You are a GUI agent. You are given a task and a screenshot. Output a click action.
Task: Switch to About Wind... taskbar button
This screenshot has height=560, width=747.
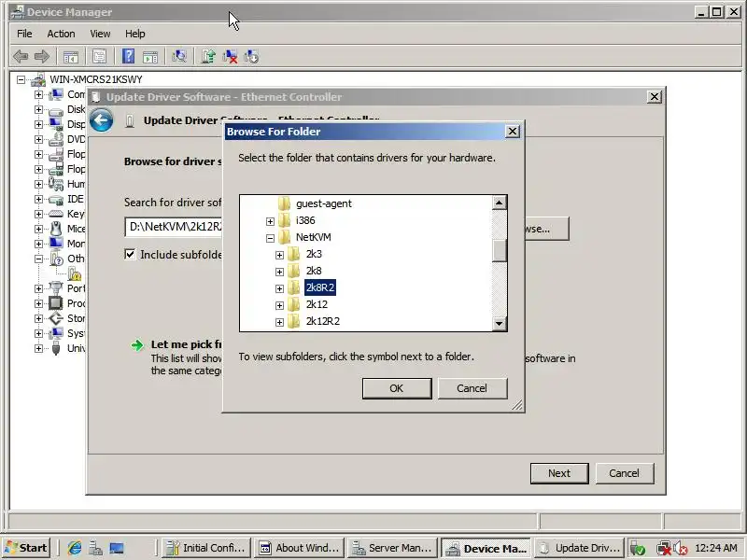tap(299, 548)
